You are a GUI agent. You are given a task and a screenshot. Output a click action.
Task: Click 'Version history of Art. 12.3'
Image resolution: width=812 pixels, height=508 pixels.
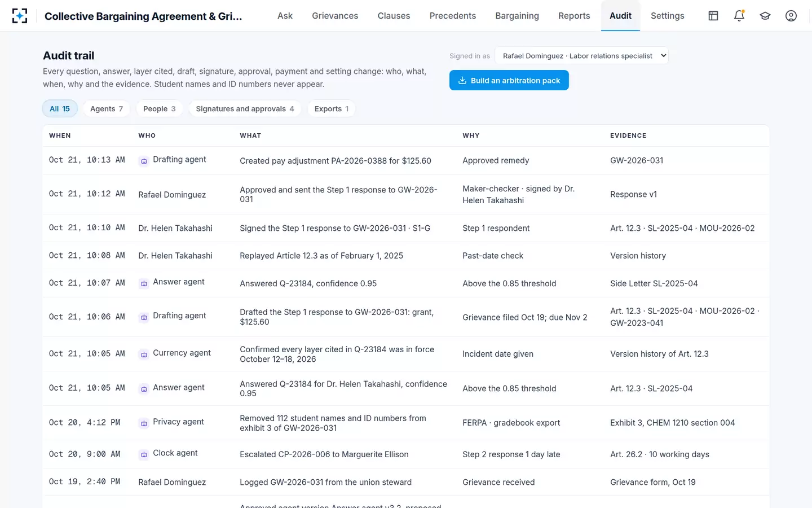pos(659,354)
